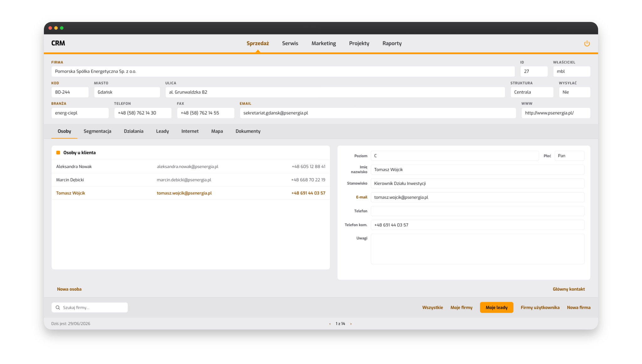The height and width of the screenshot is (364, 642).
Task: Click the WWW address field
Action: (x=556, y=113)
